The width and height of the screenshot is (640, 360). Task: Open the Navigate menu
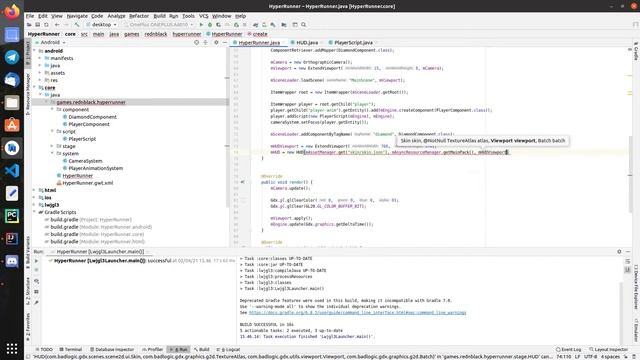pos(77,16)
